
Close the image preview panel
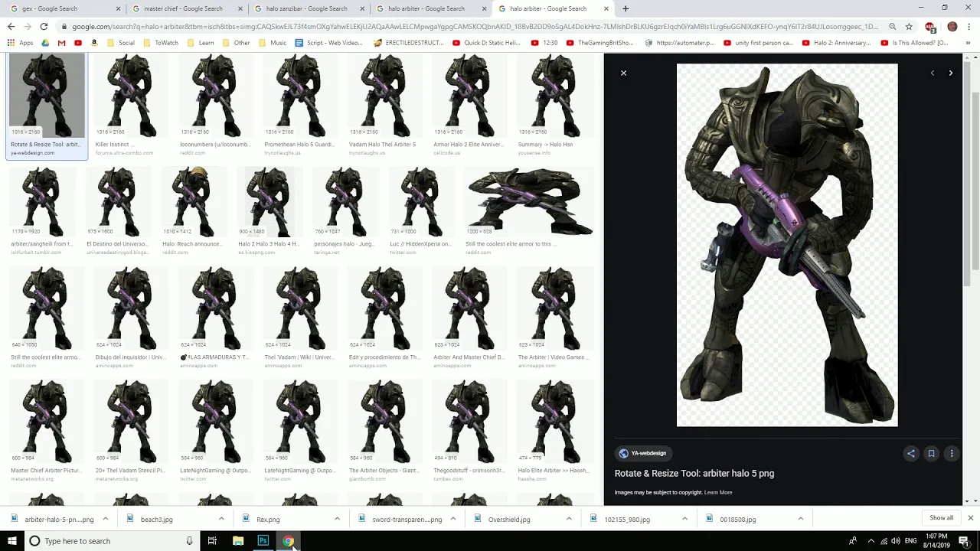tap(623, 73)
